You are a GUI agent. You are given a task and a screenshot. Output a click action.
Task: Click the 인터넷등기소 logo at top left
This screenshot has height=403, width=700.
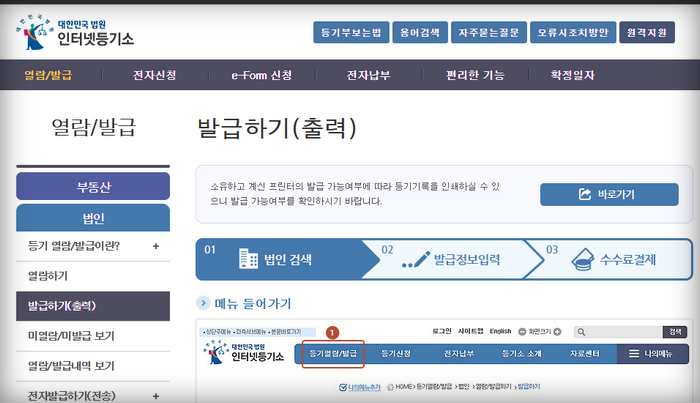pos(75,33)
